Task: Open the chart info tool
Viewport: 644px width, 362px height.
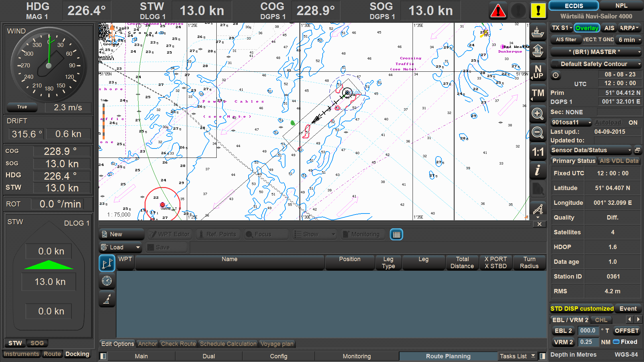Action: [x=538, y=171]
